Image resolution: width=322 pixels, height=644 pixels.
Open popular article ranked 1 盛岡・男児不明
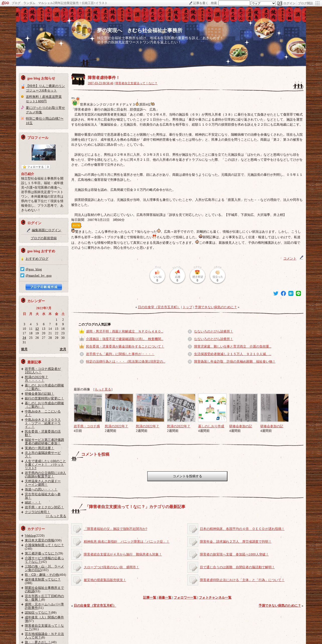coord(125,332)
